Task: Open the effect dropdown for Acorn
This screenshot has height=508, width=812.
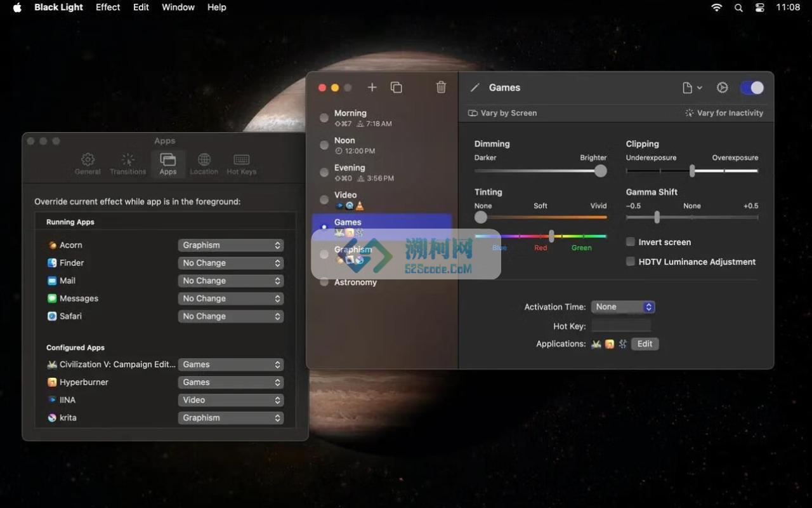Action: coord(231,245)
